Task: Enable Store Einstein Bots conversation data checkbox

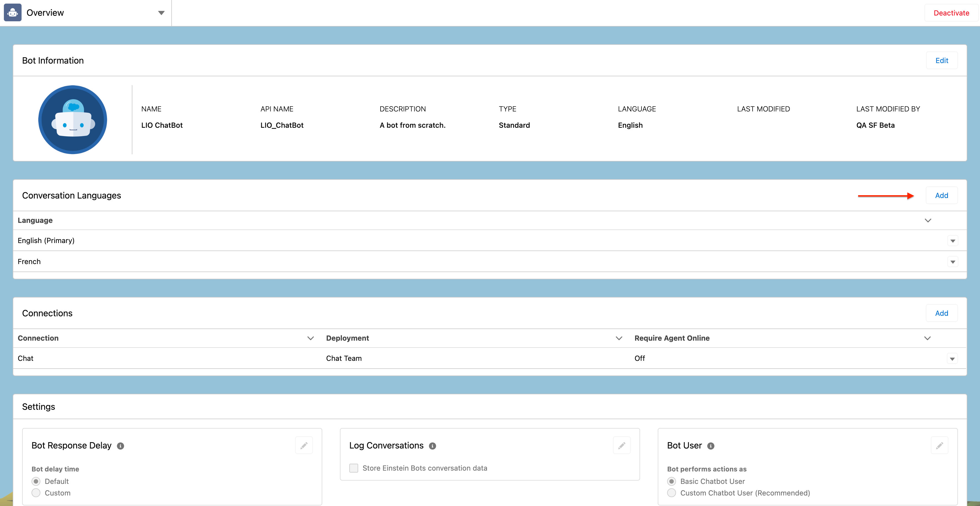Action: 354,468
